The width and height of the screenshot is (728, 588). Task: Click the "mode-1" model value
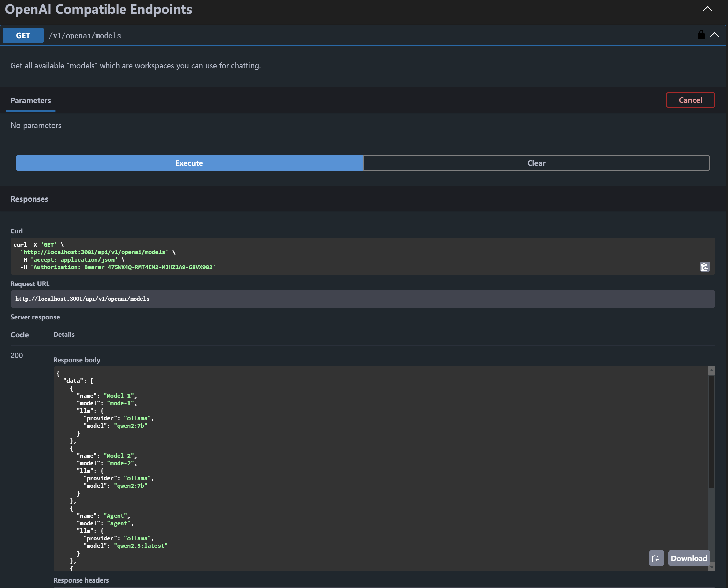tap(121, 403)
